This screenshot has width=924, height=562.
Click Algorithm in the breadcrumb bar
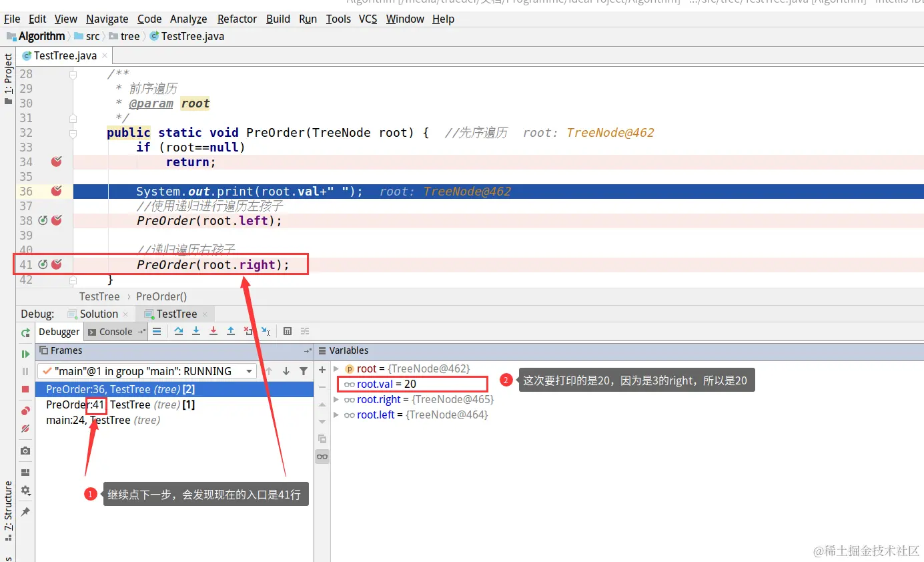click(35, 36)
